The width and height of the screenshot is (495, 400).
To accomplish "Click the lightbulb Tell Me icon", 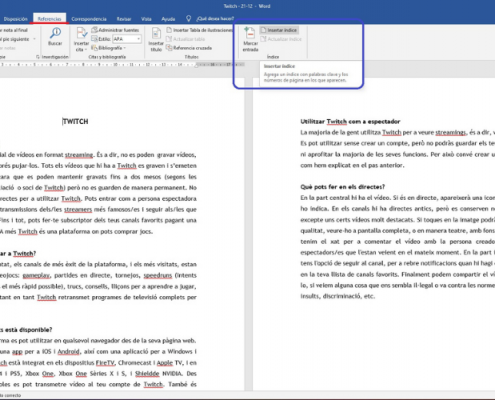I will (188, 19).
